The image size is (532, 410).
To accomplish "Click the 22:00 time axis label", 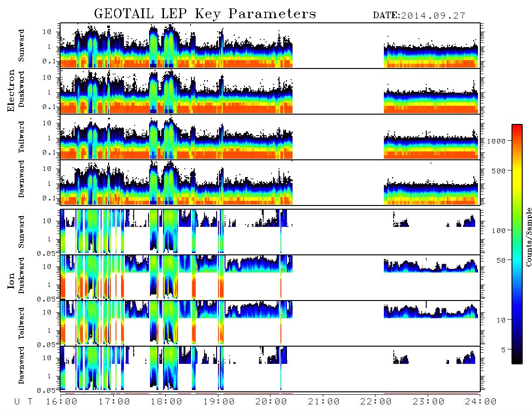I will (x=376, y=402).
